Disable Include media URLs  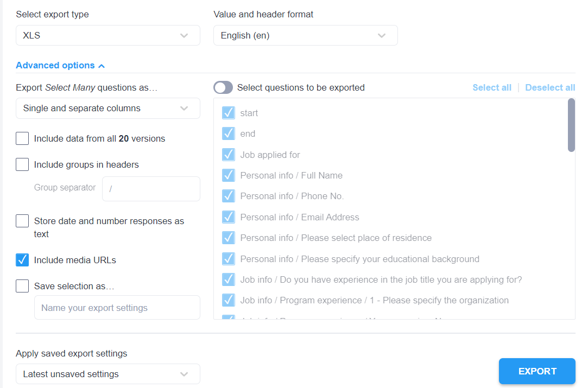coord(22,260)
